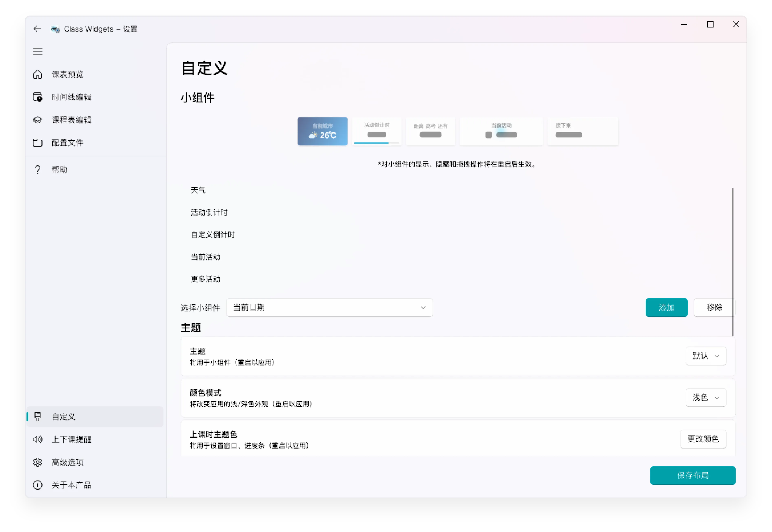Viewport: 772px width, 532px height.
Task: Click the 帮助 question mark icon
Action: point(38,169)
